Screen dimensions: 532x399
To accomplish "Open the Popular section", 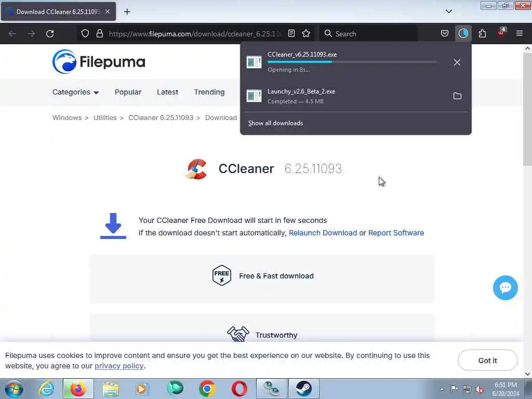I will 128,92.
